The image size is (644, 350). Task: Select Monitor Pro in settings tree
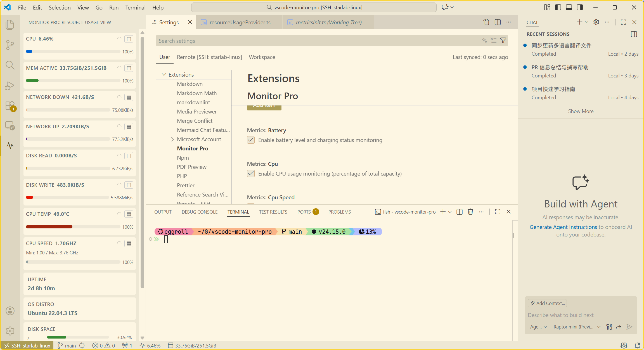pos(193,148)
